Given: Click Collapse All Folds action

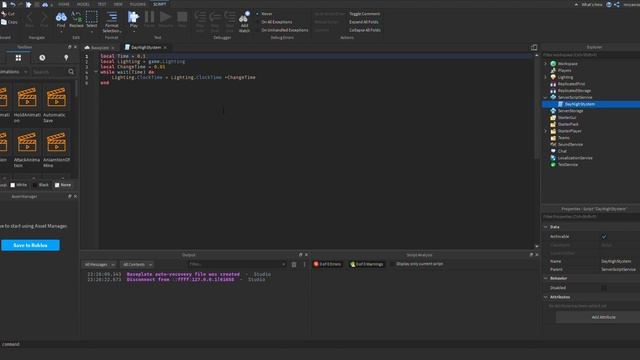Looking at the screenshot, I should tap(365, 30).
